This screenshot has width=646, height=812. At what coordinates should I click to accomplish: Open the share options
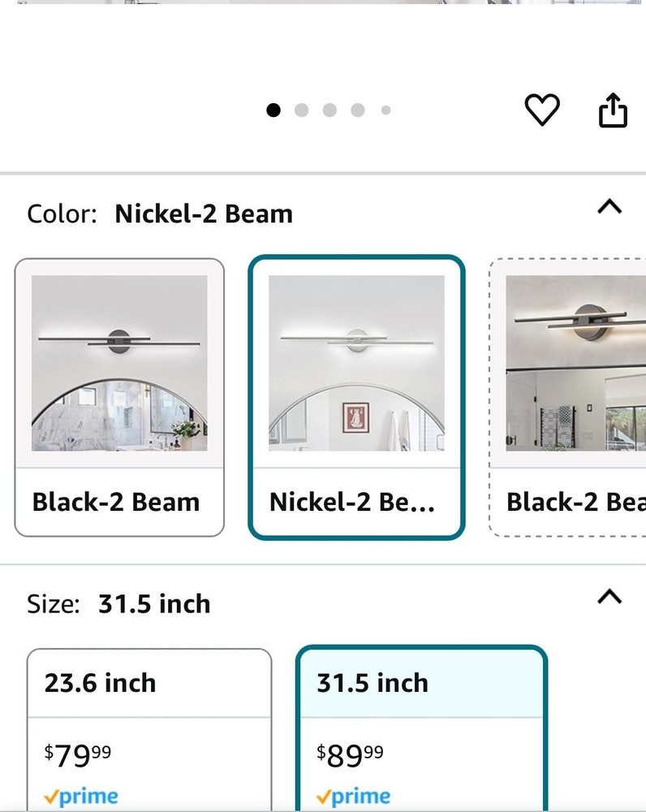613,110
